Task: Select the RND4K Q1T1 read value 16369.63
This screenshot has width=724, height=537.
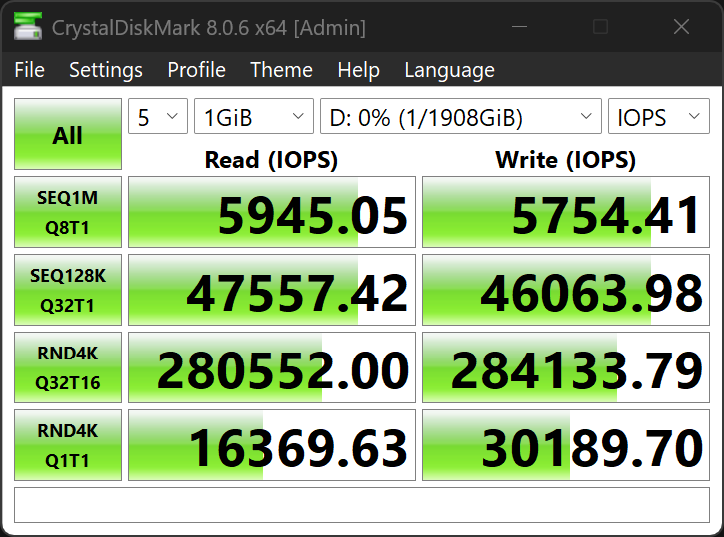Action: coord(272,445)
